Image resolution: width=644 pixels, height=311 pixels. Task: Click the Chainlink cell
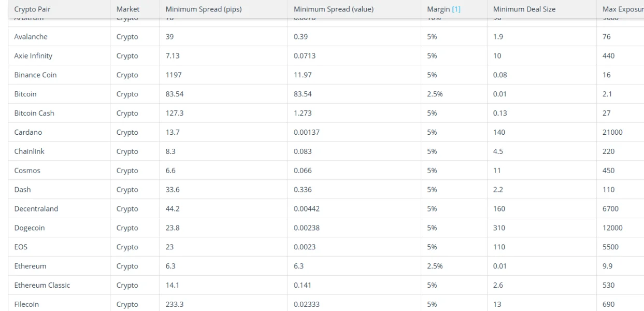[29, 151]
